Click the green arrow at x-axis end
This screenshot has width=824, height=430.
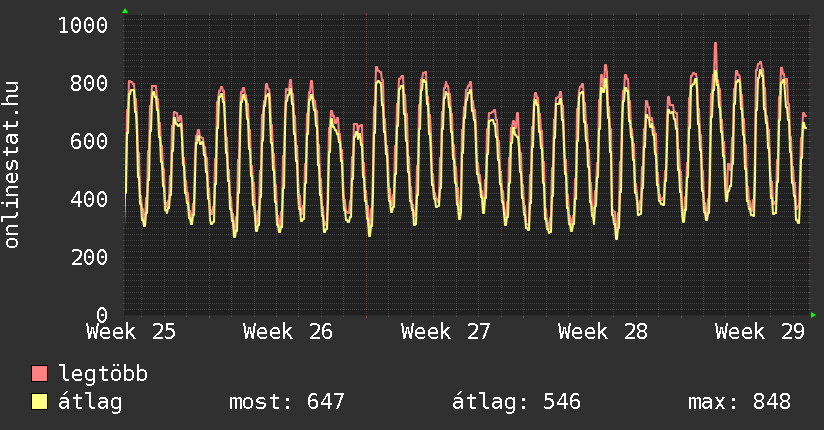point(813,315)
